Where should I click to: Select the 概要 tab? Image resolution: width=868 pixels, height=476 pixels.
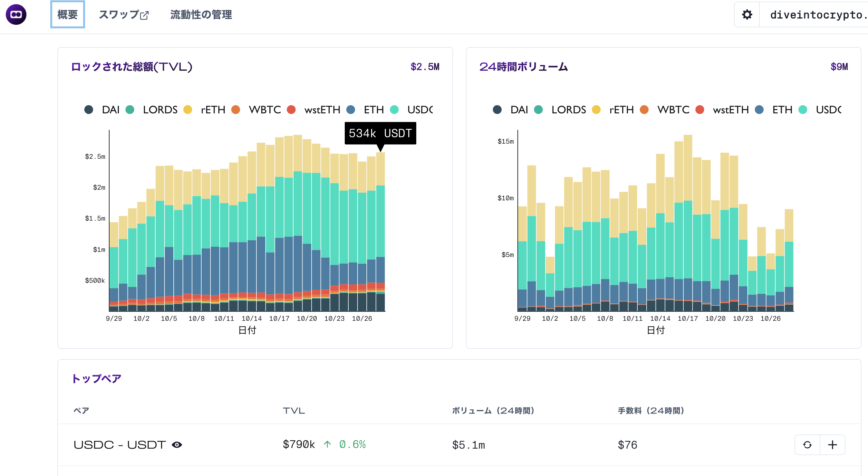coord(67,14)
